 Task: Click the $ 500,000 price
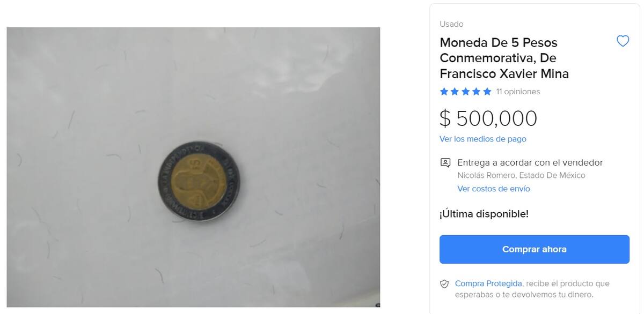[488, 118]
